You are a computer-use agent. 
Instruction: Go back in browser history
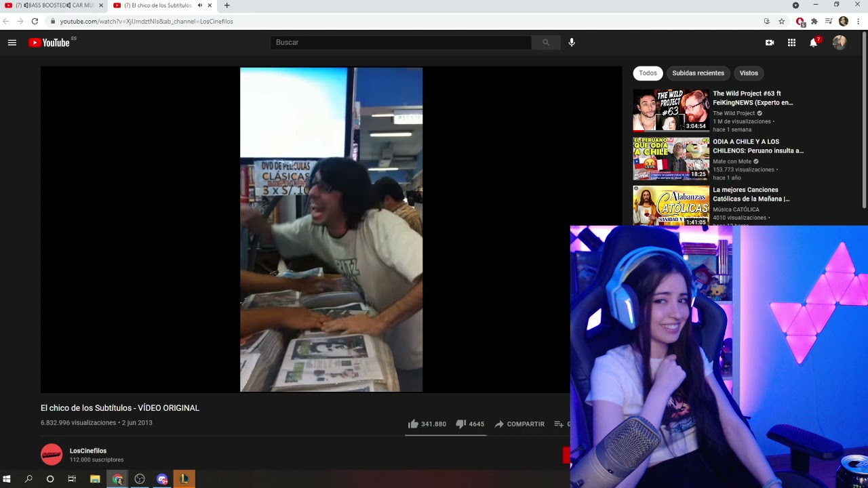click(6, 22)
